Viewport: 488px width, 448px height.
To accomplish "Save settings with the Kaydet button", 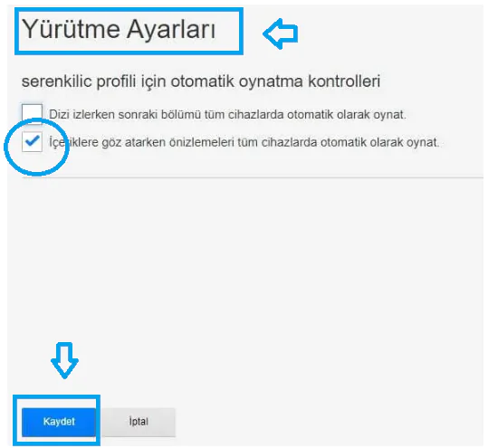I will click(59, 422).
